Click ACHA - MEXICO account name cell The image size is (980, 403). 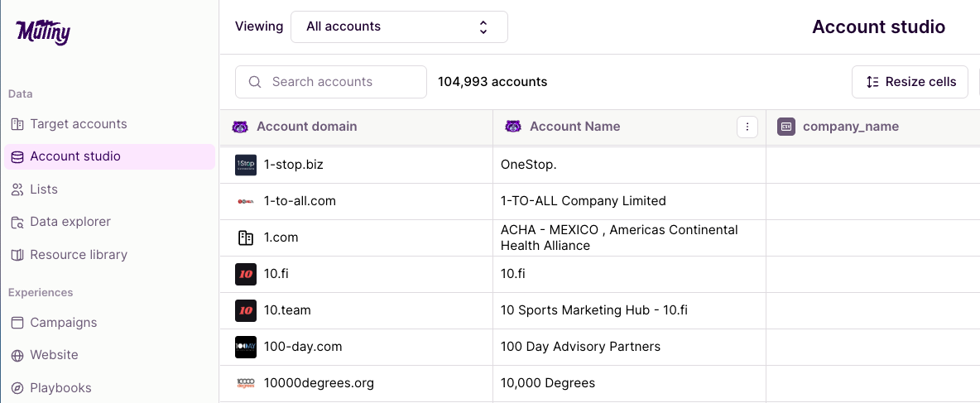[629, 237]
